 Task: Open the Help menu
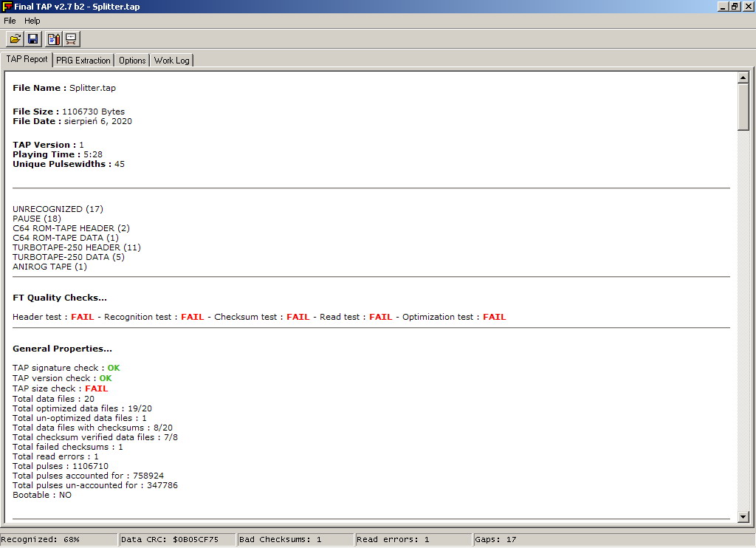click(x=32, y=21)
